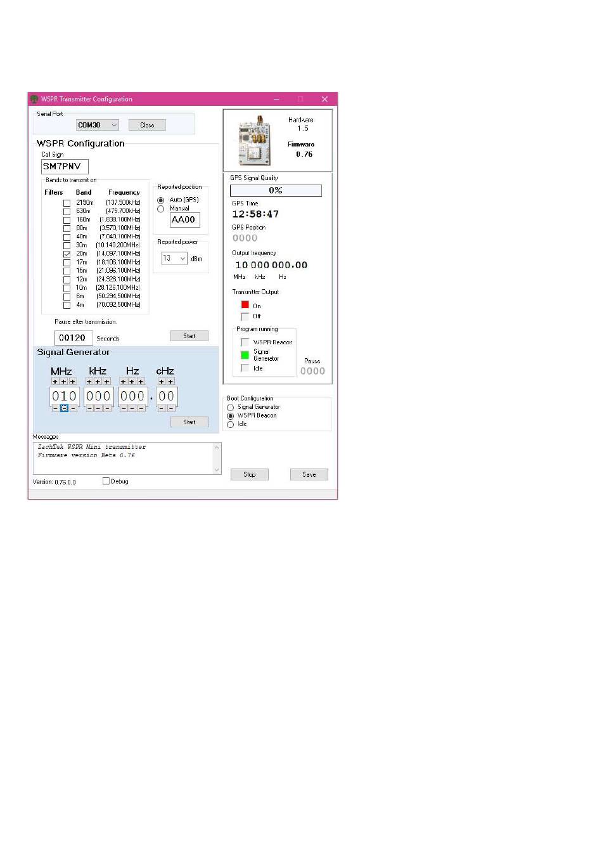The width and height of the screenshot is (602, 868).
Task: Click the Messages scrollbar up arrow
Action: pyautogui.click(x=217, y=448)
